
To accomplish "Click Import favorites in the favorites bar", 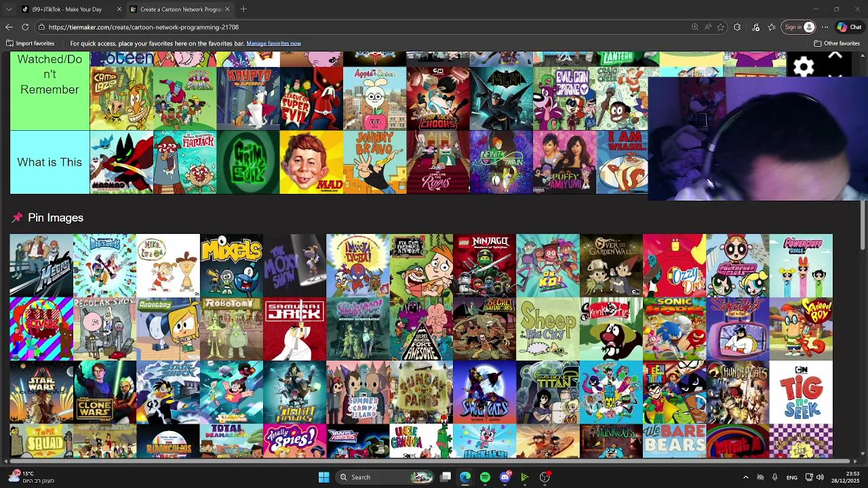I will (x=31, y=43).
